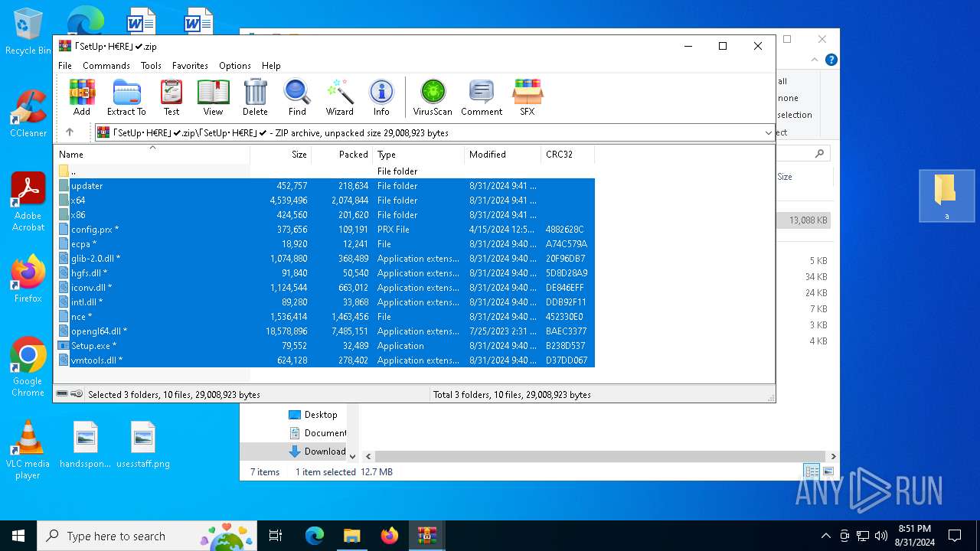Viewport: 980px width, 551px height.
Task: Select vmtools.dll file row
Action: pyautogui.click(x=325, y=360)
